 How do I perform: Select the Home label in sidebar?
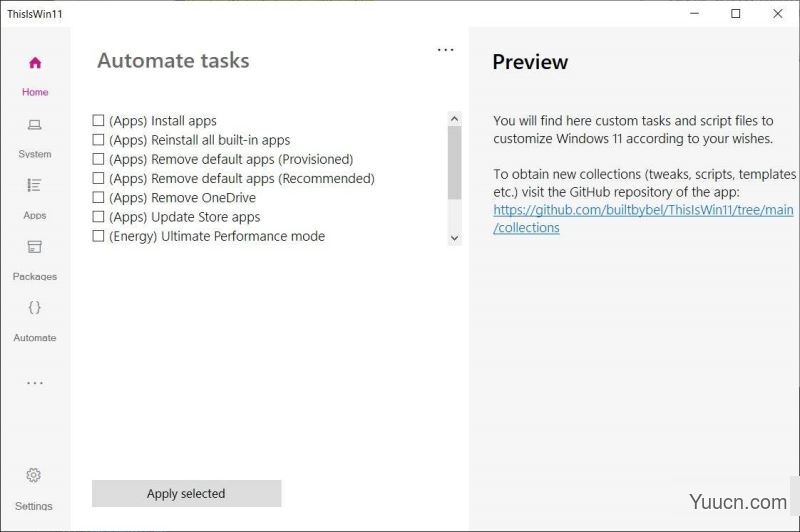[x=35, y=92]
